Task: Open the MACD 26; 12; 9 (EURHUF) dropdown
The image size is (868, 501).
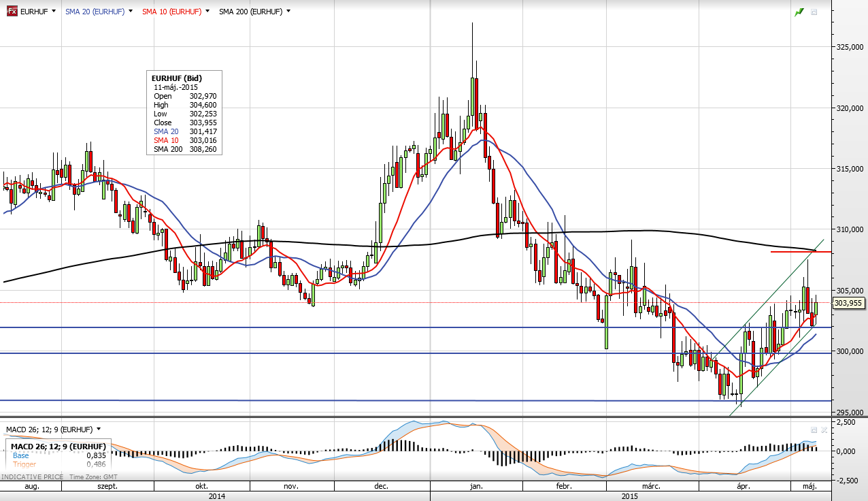Action: pyautogui.click(x=99, y=430)
